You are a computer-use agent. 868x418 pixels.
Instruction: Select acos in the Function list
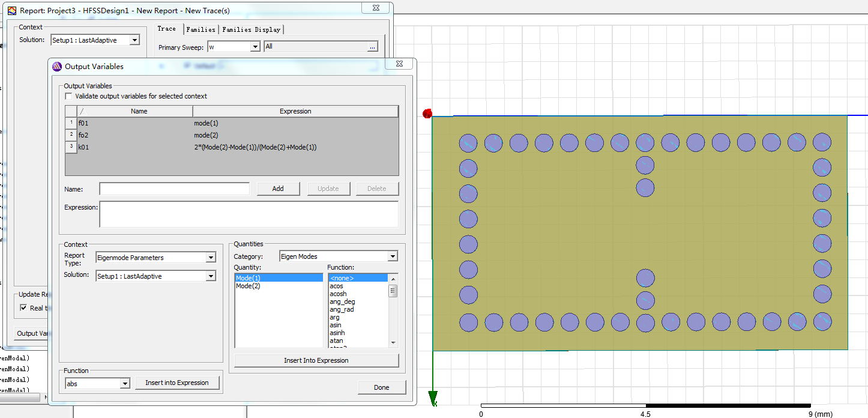(x=358, y=286)
